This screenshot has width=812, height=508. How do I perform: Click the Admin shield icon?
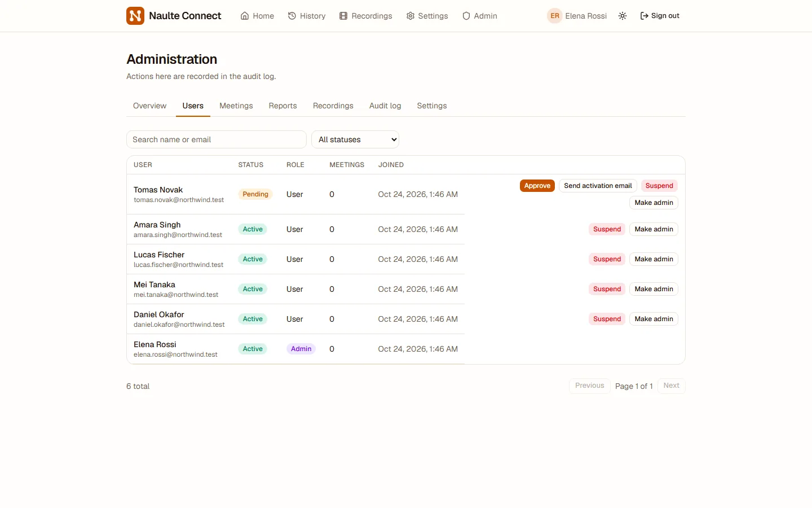click(466, 16)
